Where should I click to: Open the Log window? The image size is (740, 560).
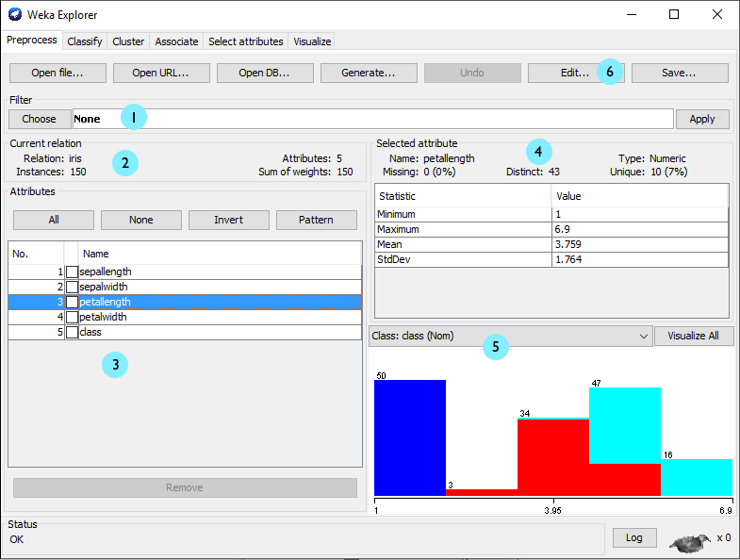click(633, 537)
